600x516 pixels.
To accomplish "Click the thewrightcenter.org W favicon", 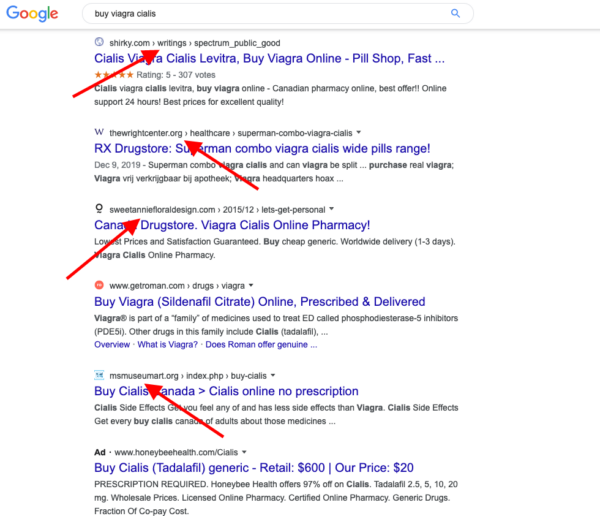I will [x=99, y=132].
